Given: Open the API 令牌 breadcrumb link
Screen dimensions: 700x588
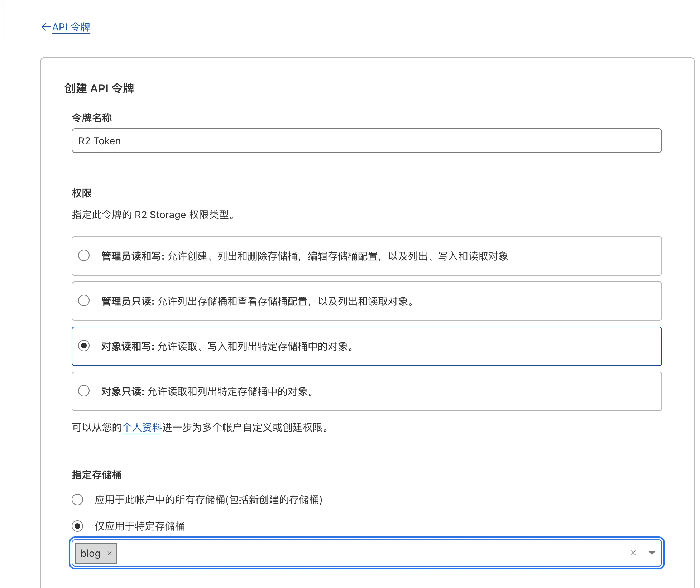Looking at the screenshot, I should (x=71, y=27).
